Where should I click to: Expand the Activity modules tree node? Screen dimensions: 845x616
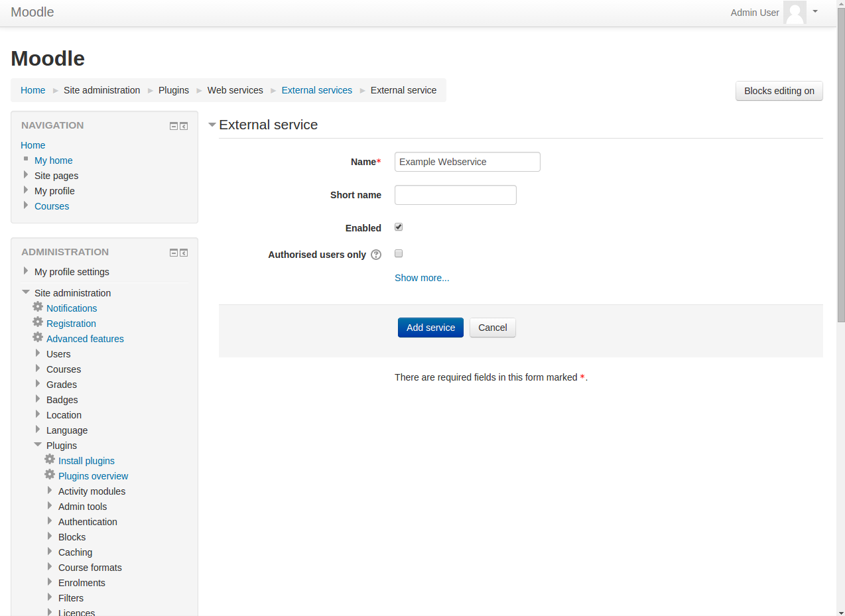50,491
